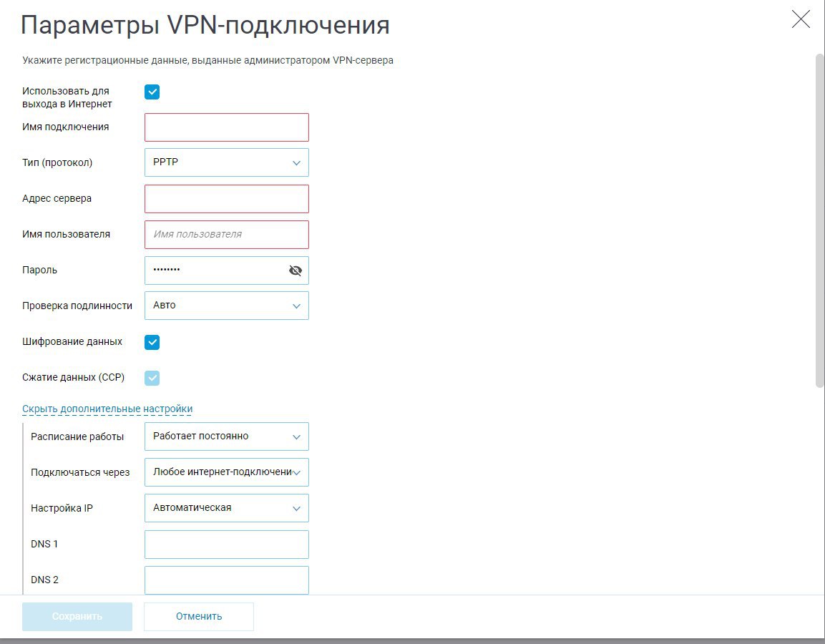
Task: Click the Использовать для выхода в Интернет label
Action: point(67,97)
